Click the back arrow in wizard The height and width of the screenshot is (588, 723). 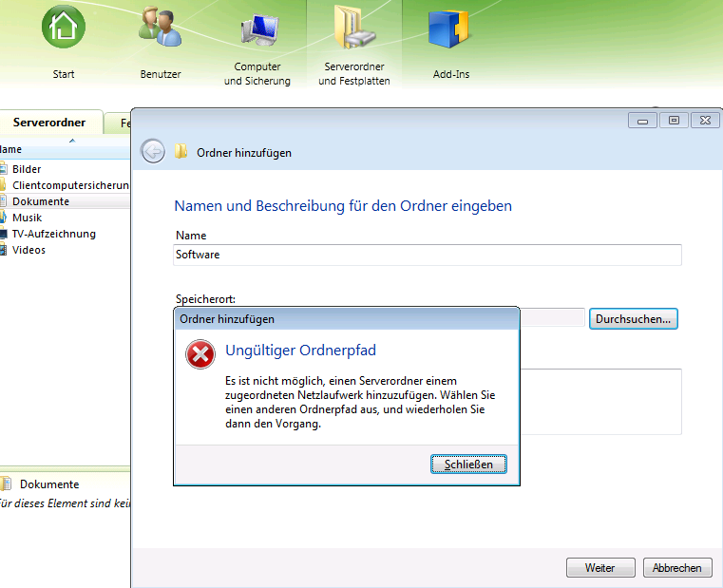coord(153,152)
